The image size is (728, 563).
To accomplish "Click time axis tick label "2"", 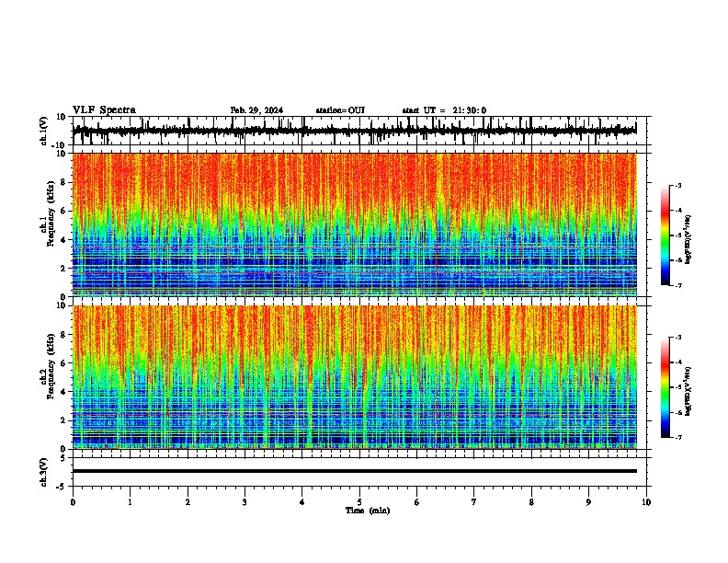I will [x=188, y=502].
